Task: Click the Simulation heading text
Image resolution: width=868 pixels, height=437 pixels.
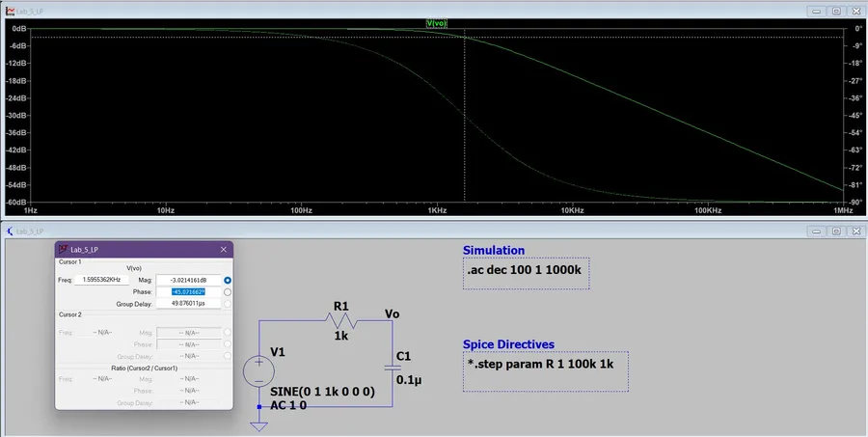Action: (494, 251)
